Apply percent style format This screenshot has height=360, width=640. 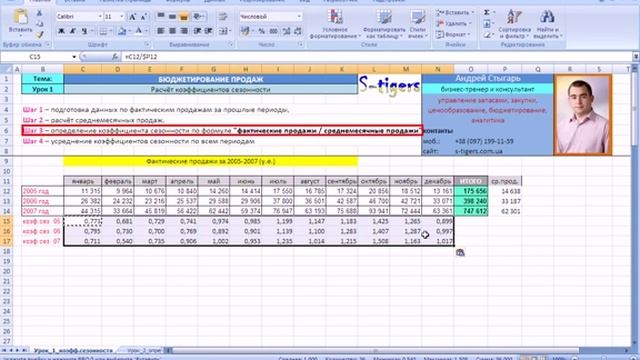tap(261, 31)
